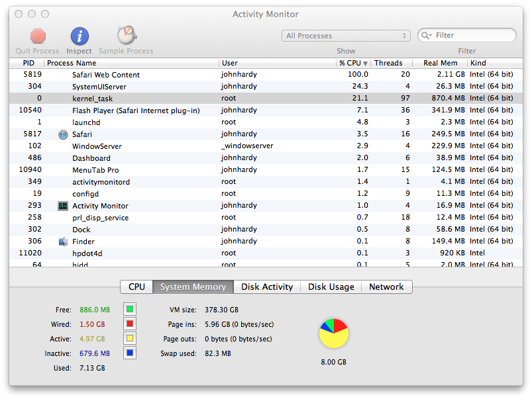
Task: Select the kernel_task process row
Action: click(266, 99)
